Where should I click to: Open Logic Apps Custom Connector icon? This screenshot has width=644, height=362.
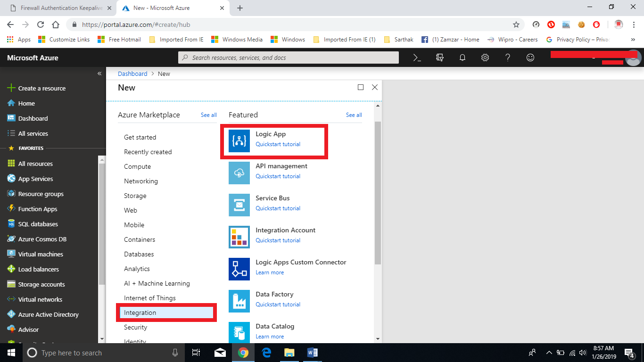pos(239,269)
